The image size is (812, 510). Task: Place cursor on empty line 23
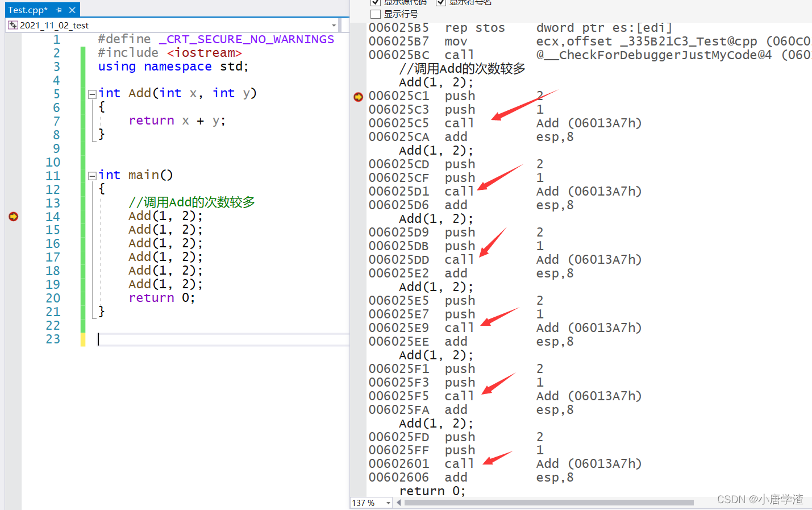(223, 339)
